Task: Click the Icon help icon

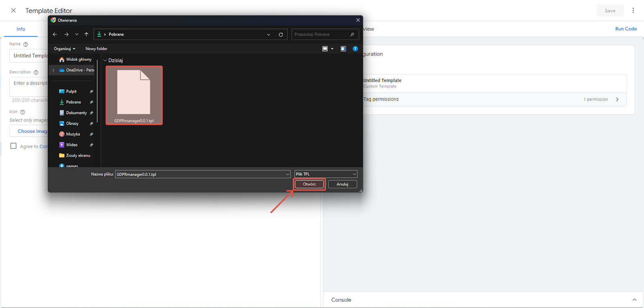Action: [x=23, y=112]
